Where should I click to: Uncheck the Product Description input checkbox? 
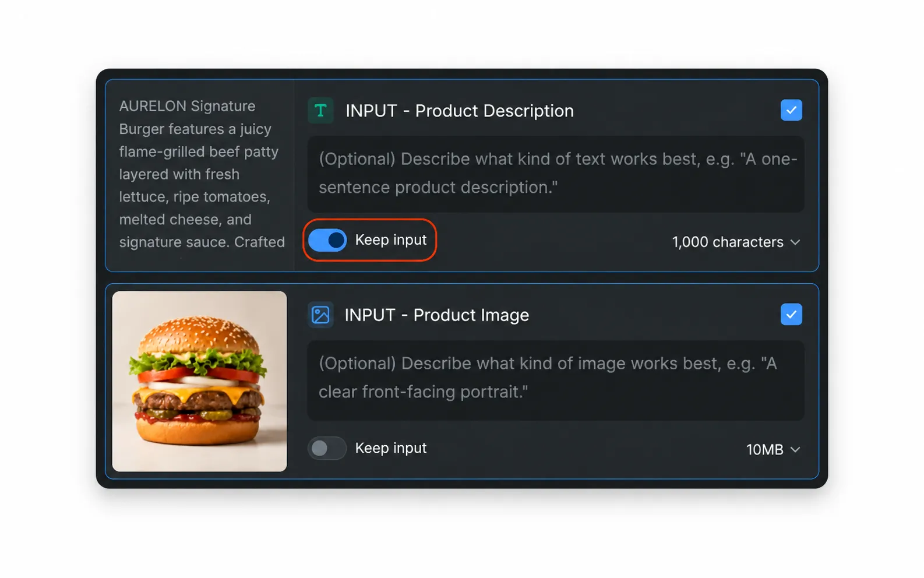point(791,110)
